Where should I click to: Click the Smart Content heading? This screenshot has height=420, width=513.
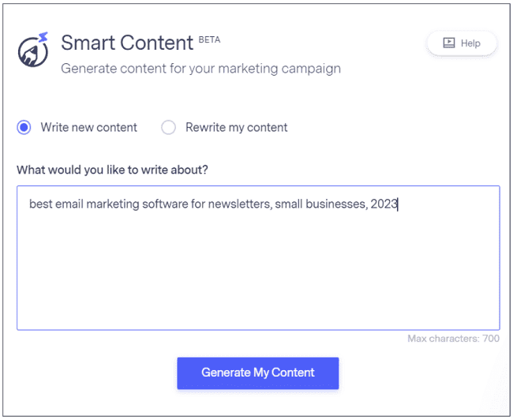[127, 43]
